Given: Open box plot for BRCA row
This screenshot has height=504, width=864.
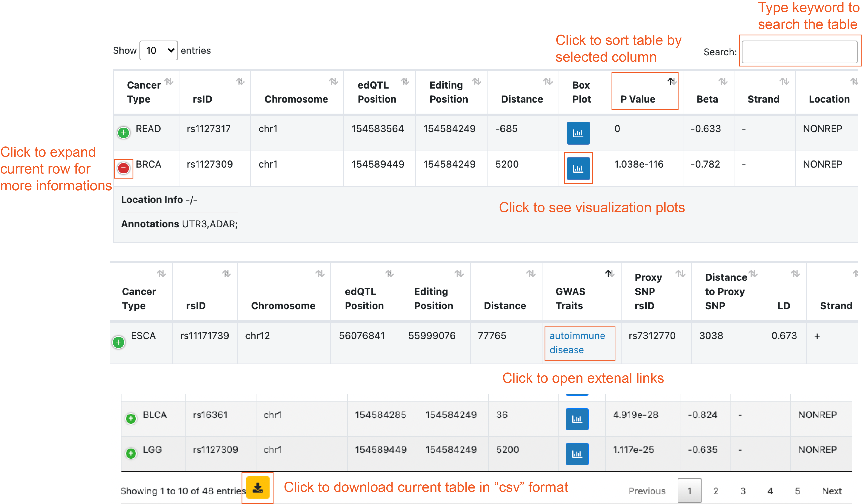Looking at the screenshot, I should pos(578,168).
